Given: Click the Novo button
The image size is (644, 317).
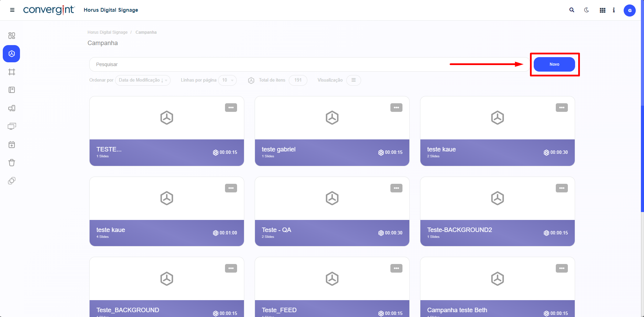Looking at the screenshot, I should click(554, 64).
